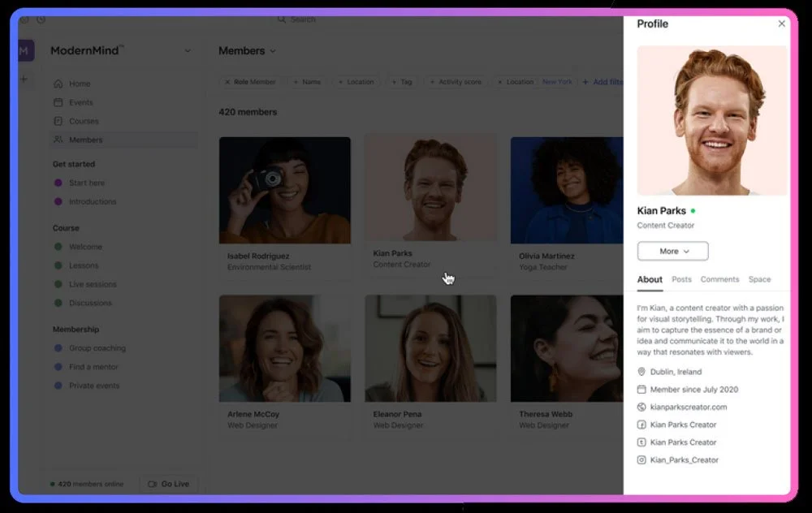Switch to the About tab
Viewport: 812px width, 513px height.
pyautogui.click(x=650, y=279)
